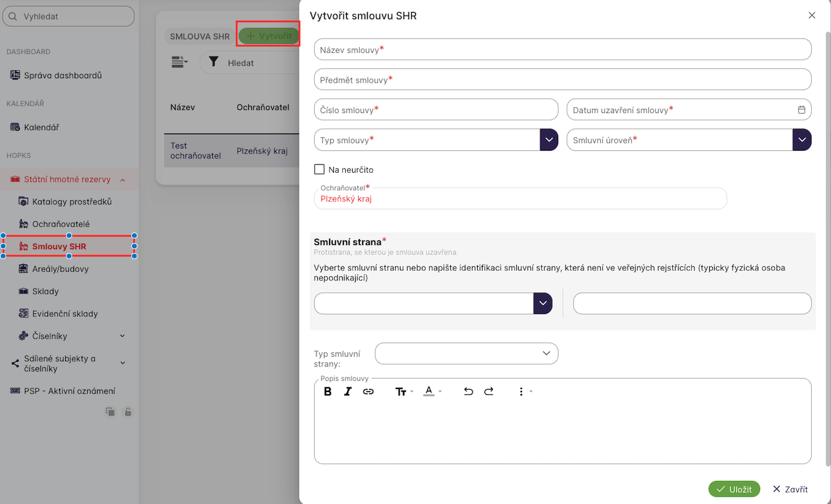The height and width of the screenshot is (504, 831).
Task: Toggle bold formatting in Popis smlouvy editor
Action: (x=328, y=392)
